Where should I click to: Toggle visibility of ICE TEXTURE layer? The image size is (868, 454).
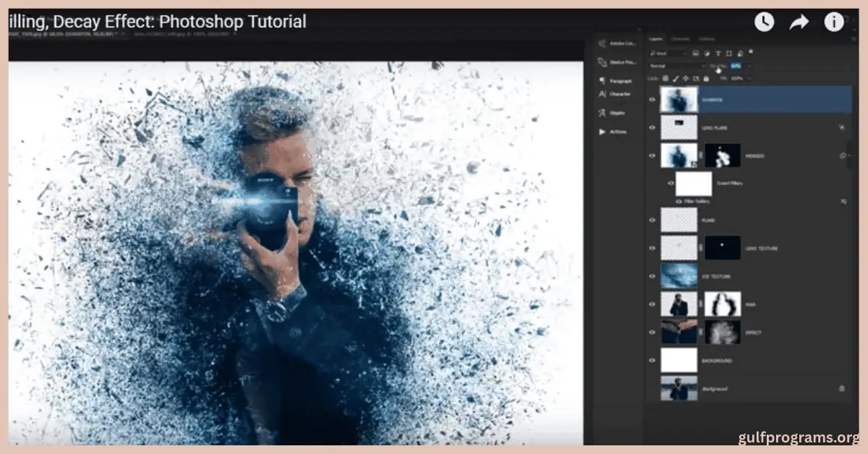(x=653, y=276)
